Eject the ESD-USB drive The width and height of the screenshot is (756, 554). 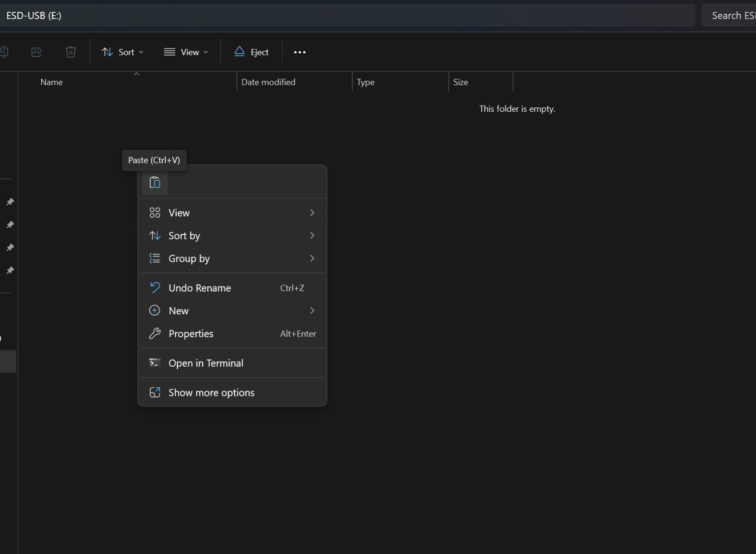tap(252, 52)
